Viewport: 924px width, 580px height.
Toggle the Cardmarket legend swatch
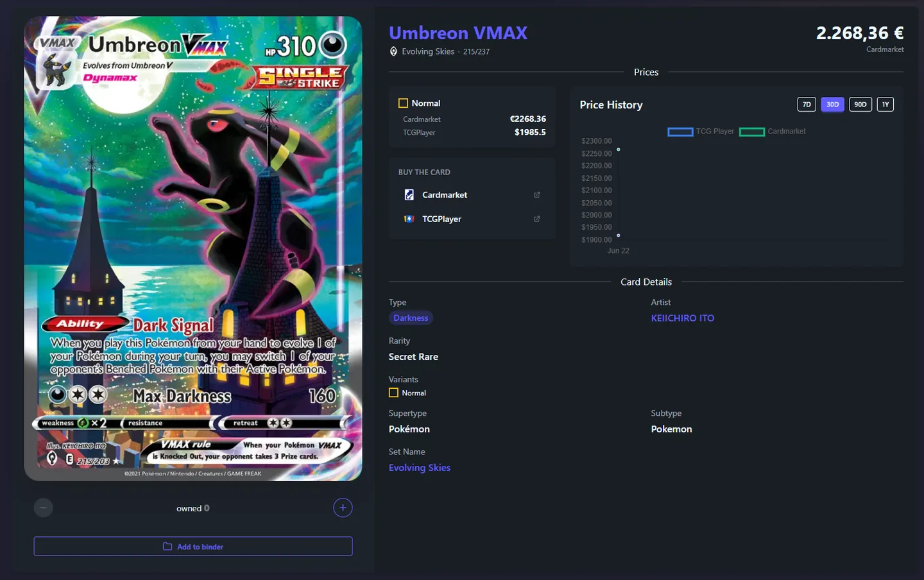[x=752, y=132]
